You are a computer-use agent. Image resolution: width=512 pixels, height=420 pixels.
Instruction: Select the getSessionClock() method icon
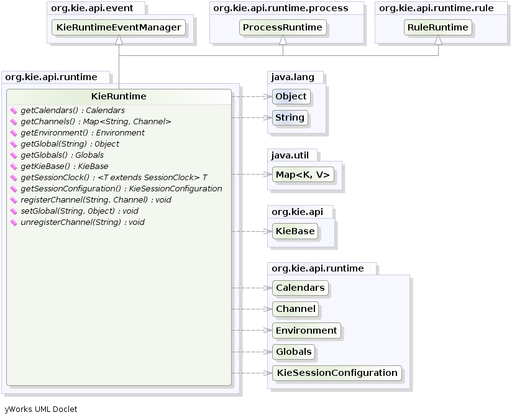[x=14, y=178]
